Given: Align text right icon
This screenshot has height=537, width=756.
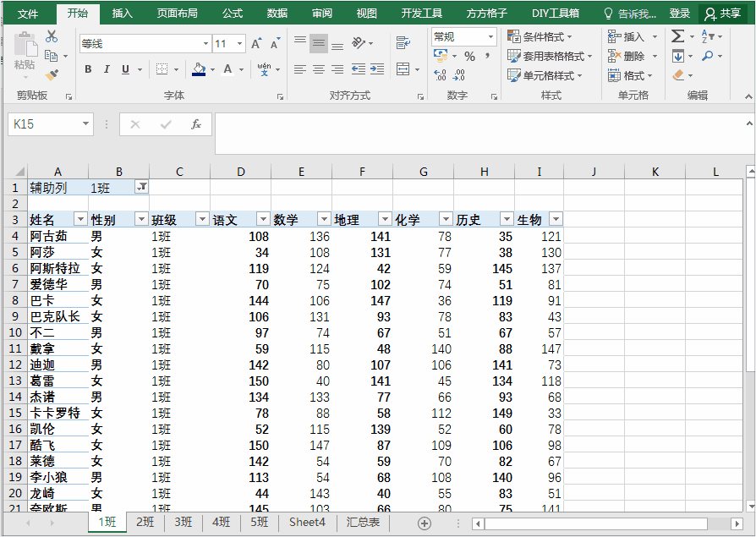Looking at the screenshot, I should click(x=337, y=69).
